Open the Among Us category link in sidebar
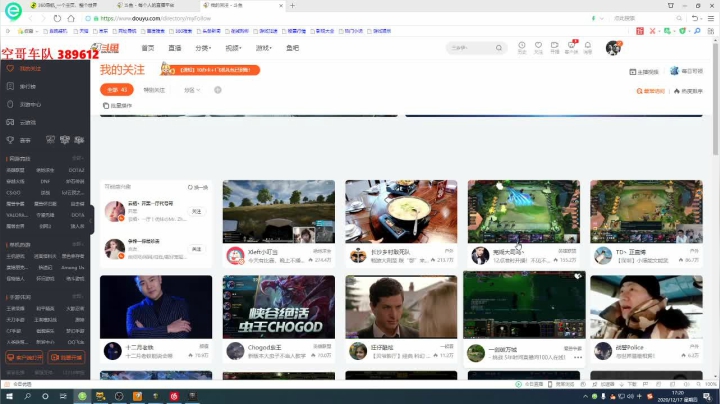Viewport: 720px width, 404px height. point(73,267)
